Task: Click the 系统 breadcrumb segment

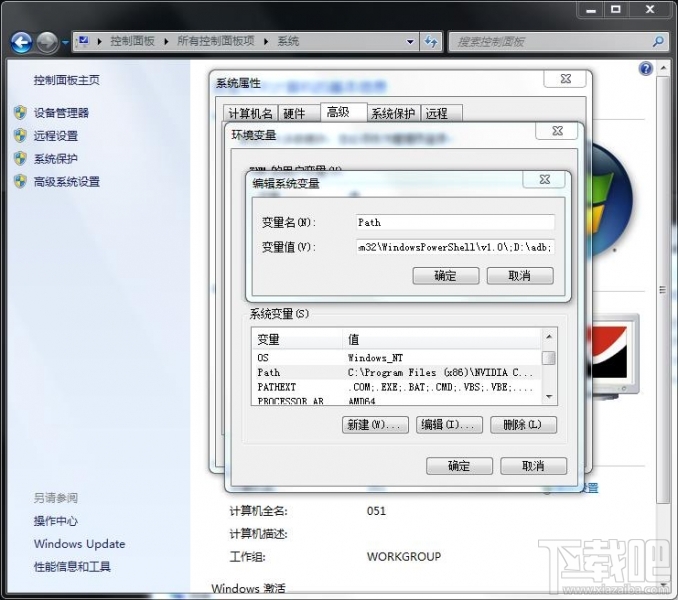Action: [288, 41]
